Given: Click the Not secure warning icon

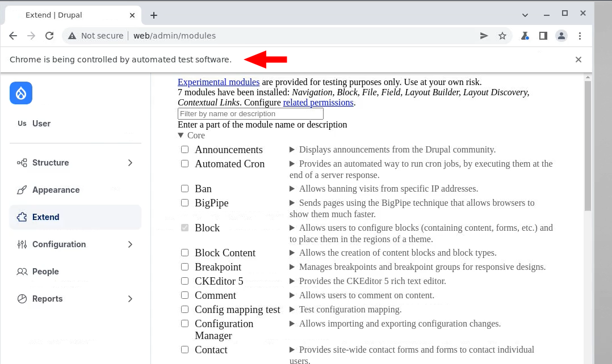Looking at the screenshot, I should (72, 36).
